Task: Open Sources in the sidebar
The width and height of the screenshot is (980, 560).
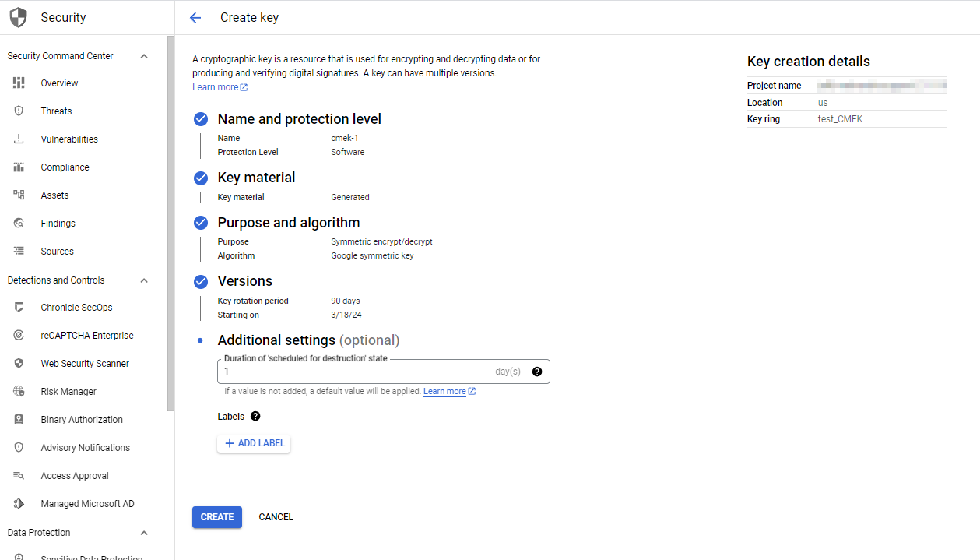Action: pyautogui.click(x=58, y=252)
